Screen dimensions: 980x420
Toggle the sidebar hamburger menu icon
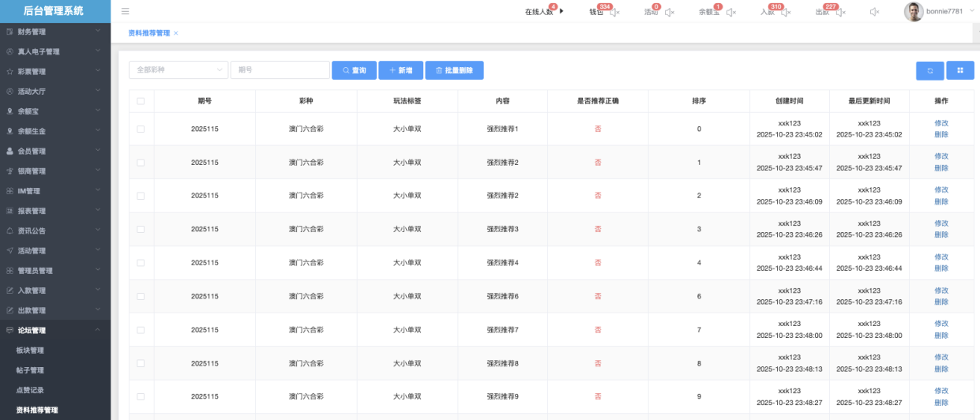[x=125, y=12]
